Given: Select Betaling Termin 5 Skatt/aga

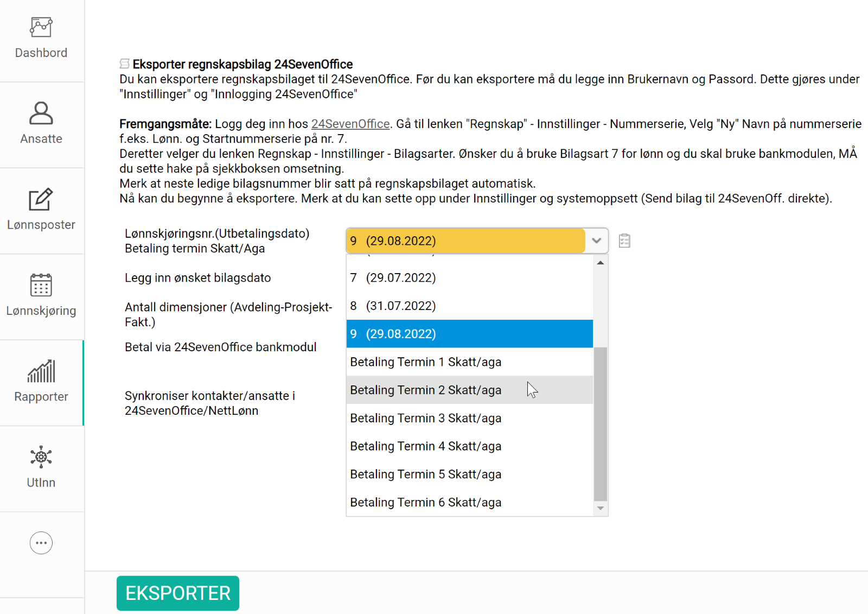Looking at the screenshot, I should [470, 474].
